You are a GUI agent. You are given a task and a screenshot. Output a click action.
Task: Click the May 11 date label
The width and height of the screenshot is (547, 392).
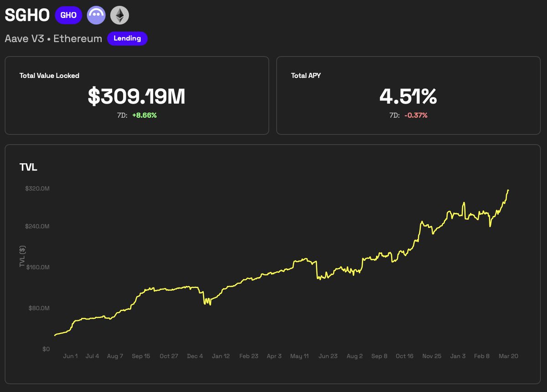[x=299, y=356]
